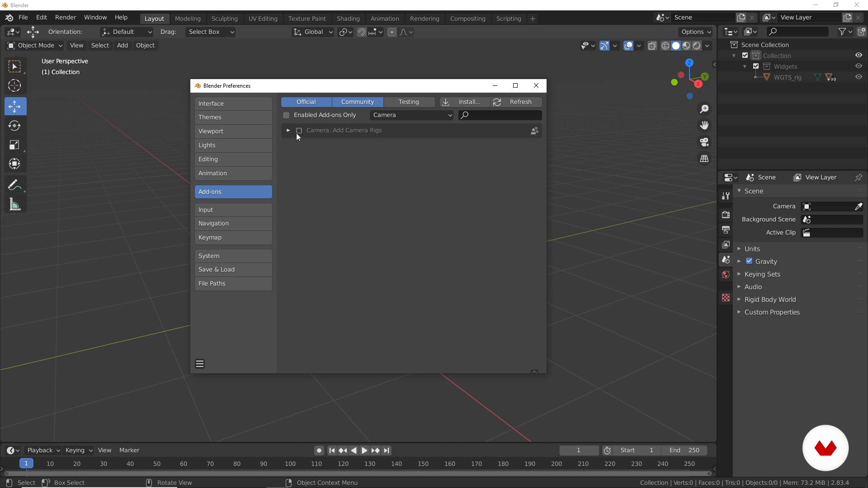Click the Start frame field
Viewport: 868px width, 488px height.
coord(637,450)
